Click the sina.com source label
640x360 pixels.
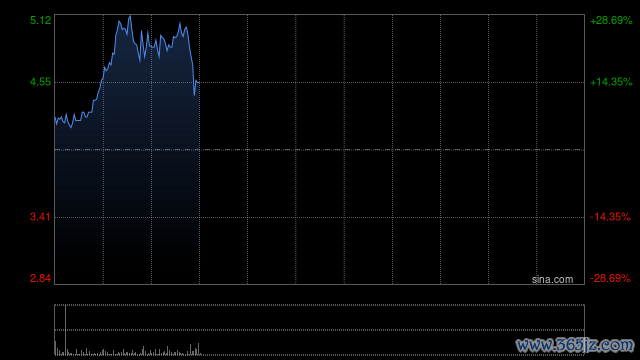(x=552, y=280)
